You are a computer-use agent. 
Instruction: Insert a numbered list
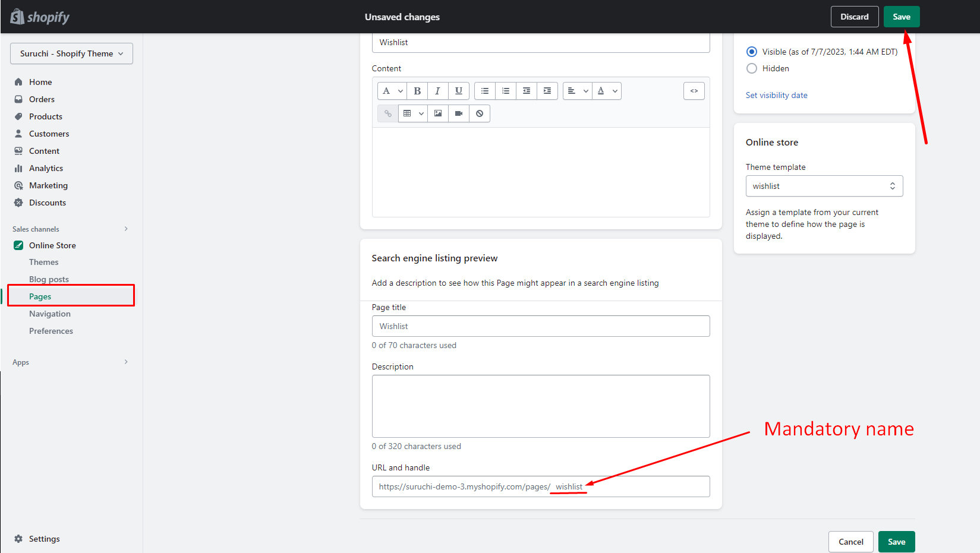pos(506,91)
